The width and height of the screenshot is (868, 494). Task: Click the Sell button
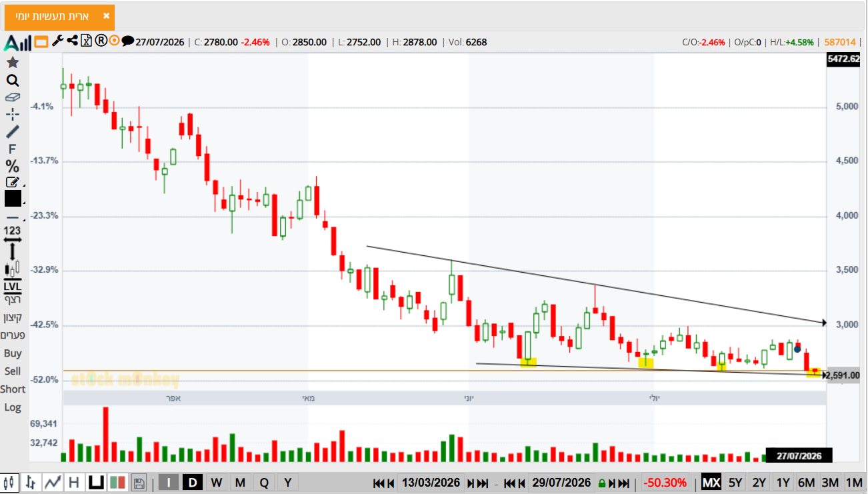coord(13,371)
